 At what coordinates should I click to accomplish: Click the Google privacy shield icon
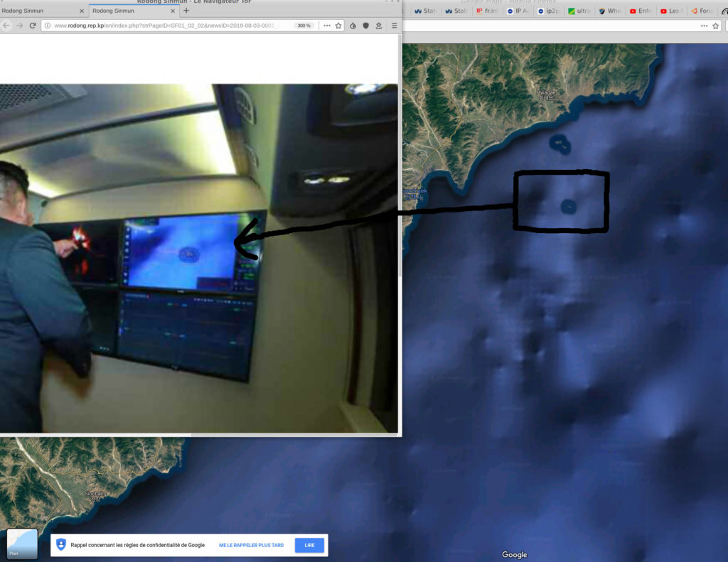[x=61, y=545]
